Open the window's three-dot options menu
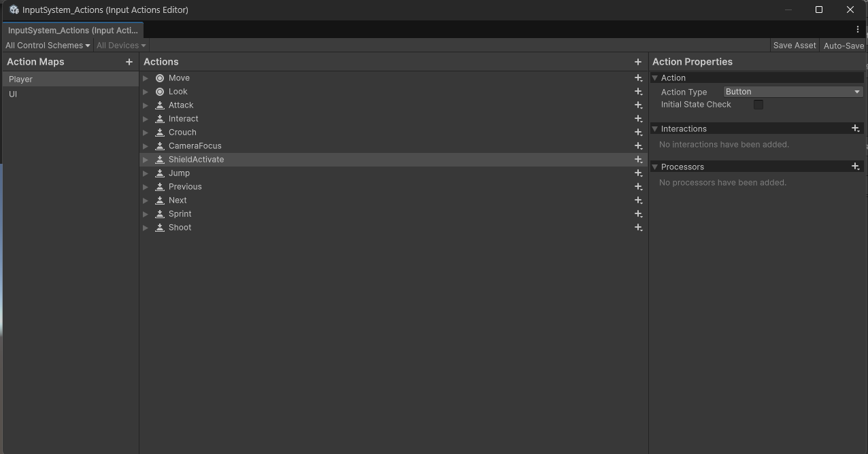Viewport: 868px width, 454px height. (x=858, y=29)
